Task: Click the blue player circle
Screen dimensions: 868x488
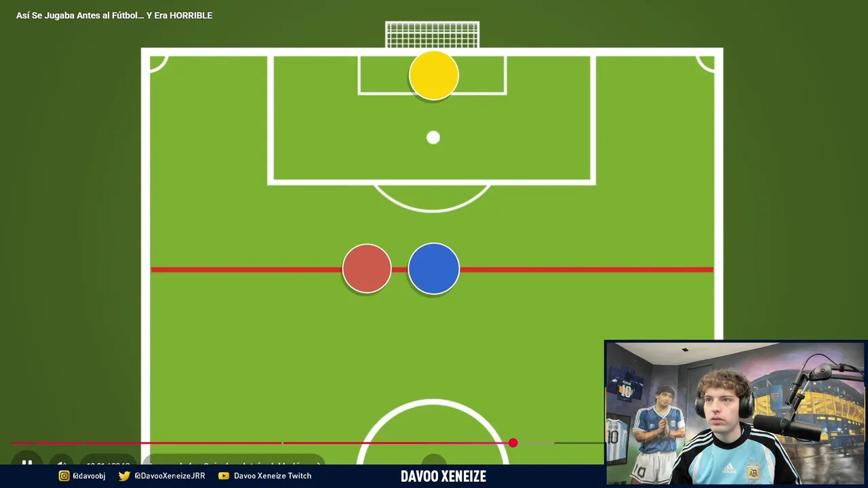Action: tap(434, 268)
